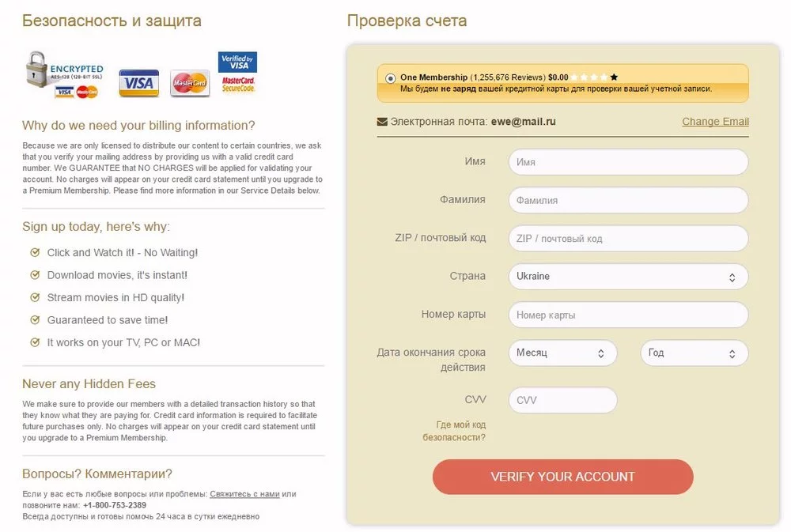Click the envelope icon beside Электронная почта
This screenshot has height=532, width=791.
(383, 122)
